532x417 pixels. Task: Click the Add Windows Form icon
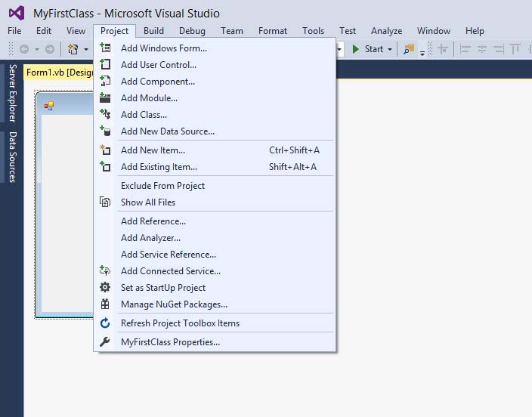click(x=106, y=48)
